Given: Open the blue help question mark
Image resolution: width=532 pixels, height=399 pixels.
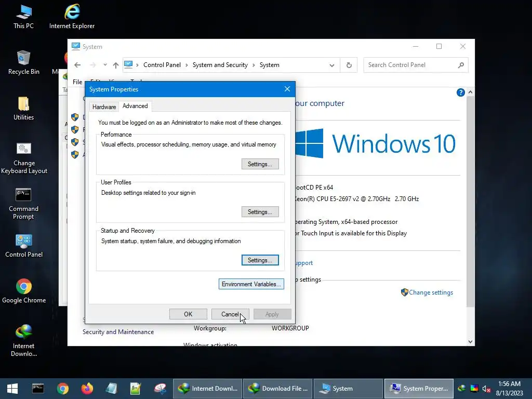Looking at the screenshot, I should pyautogui.click(x=460, y=92).
